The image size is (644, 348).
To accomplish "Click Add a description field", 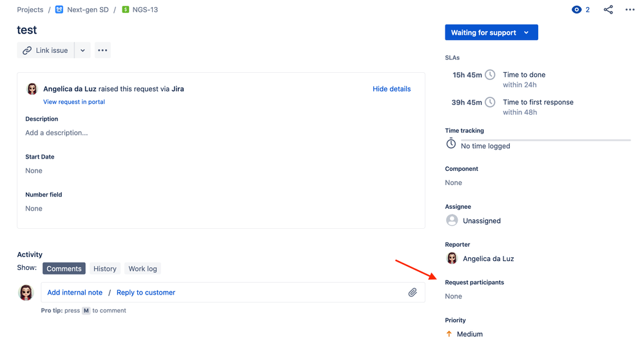I will click(57, 133).
